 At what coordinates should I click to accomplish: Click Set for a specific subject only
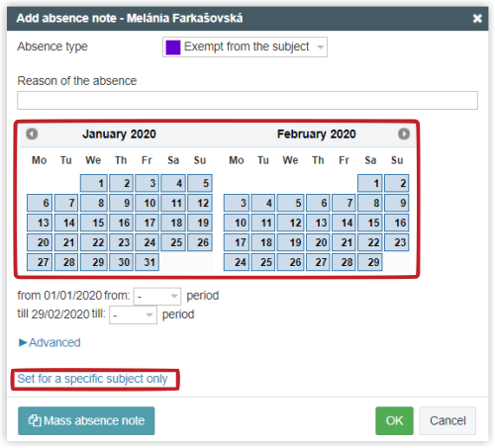coord(92,379)
